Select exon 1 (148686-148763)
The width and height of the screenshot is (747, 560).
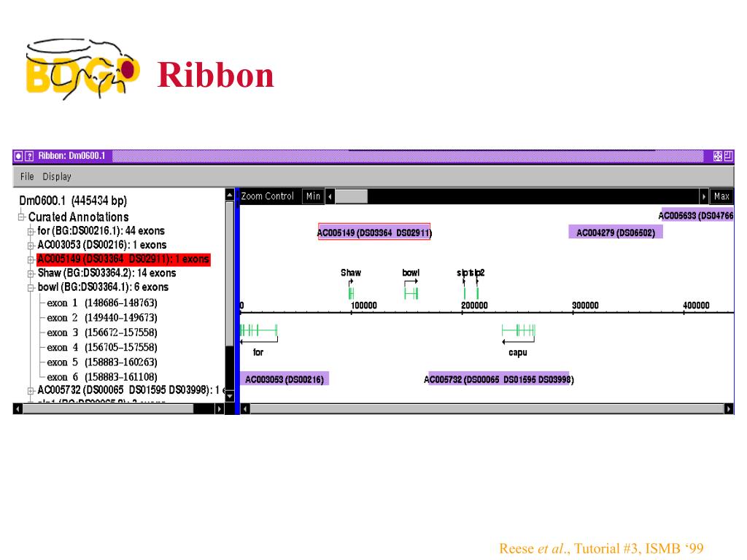[102, 303]
